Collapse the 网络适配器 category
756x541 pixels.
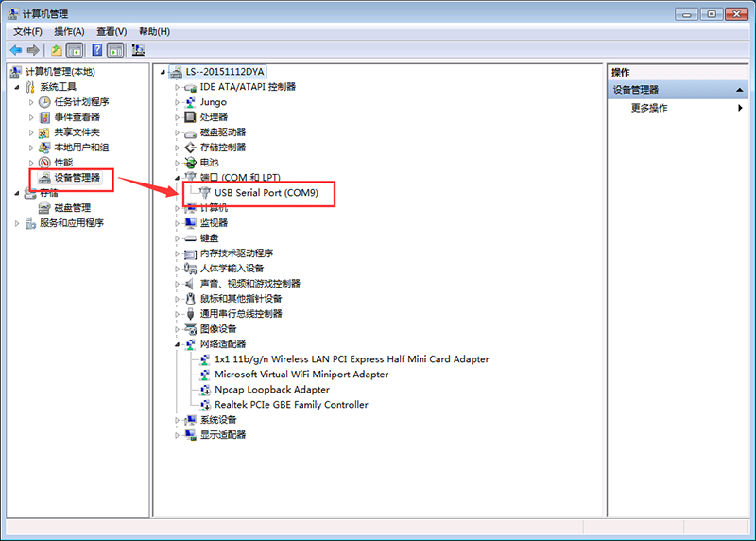coord(177,344)
